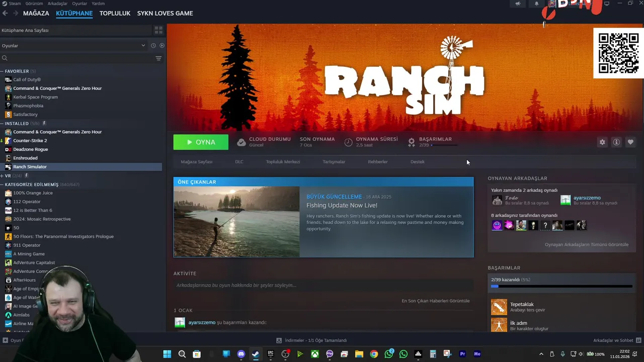Click the İlk adım achievement icon

click(499, 325)
